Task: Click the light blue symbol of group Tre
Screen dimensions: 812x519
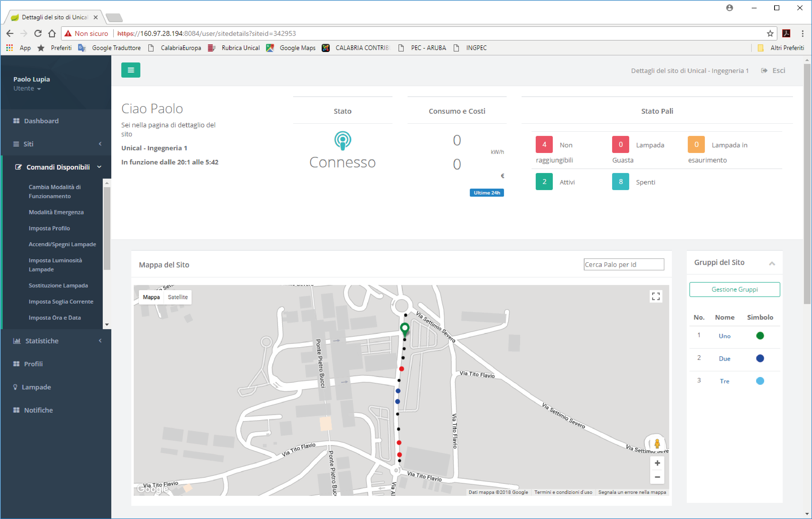Action: pos(760,381)
